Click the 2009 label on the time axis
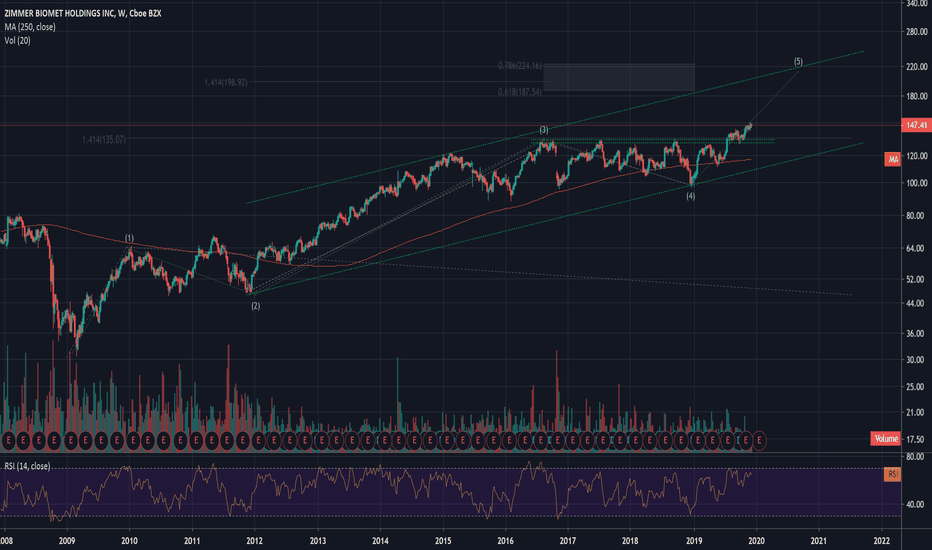Viewport: 932px width, 550px height. tap(67, 540)
